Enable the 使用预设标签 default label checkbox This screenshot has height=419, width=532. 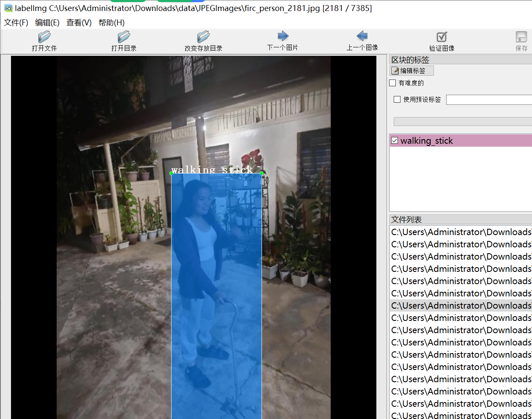tap(397, 99)
